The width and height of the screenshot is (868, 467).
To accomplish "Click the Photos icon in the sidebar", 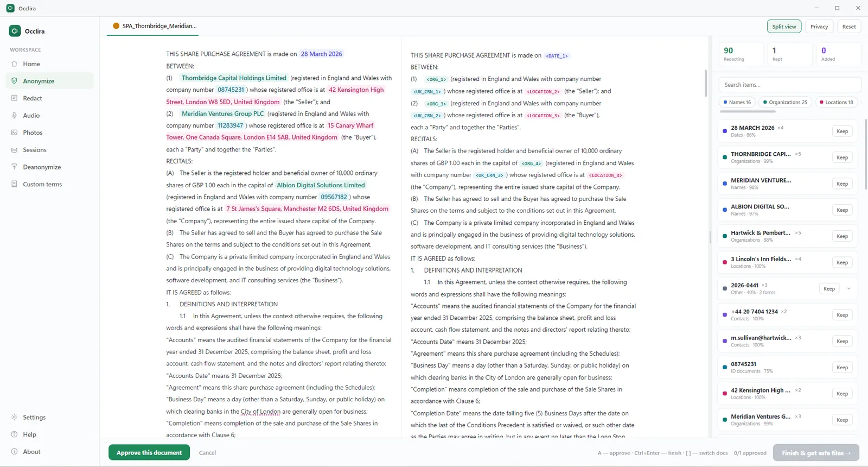I will pyautogui.click(x=14, y=132).
